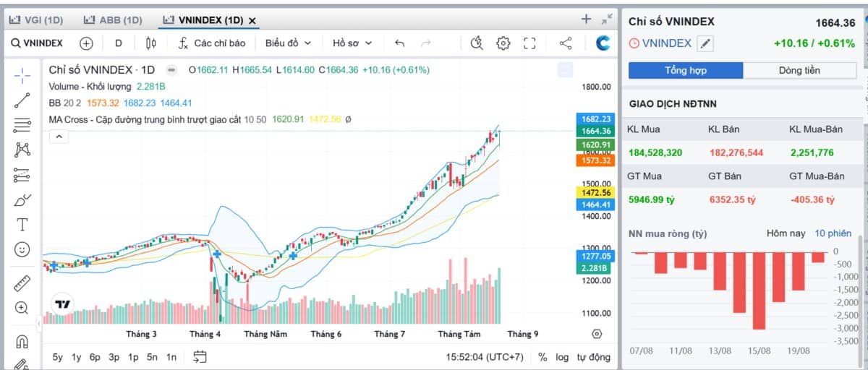Toggle tự động auto scale
The width and height of the screenshot is (868, 370).
[593, 357]
